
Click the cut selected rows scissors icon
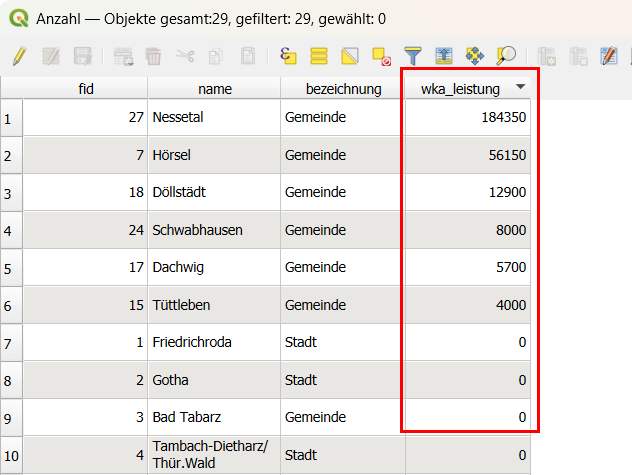coord(185,56)
